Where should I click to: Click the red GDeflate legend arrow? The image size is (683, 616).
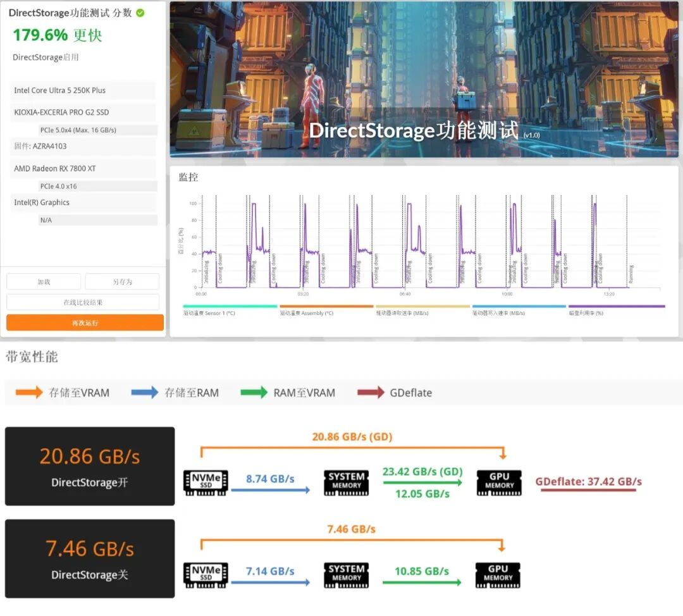371,393
